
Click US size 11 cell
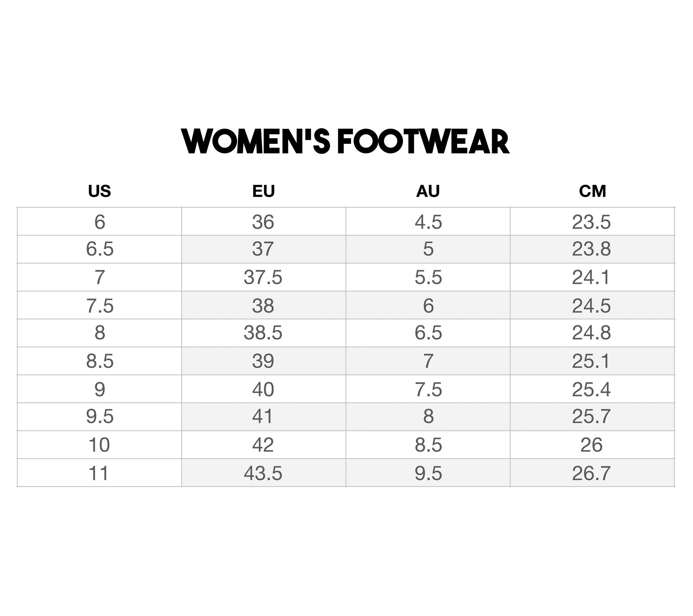(x=99, y=473)
